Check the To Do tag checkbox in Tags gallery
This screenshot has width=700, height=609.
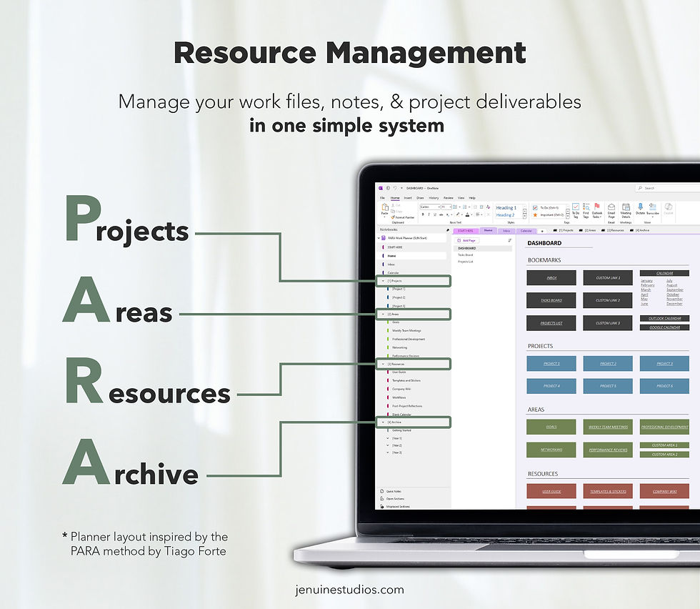coord(535,208)
